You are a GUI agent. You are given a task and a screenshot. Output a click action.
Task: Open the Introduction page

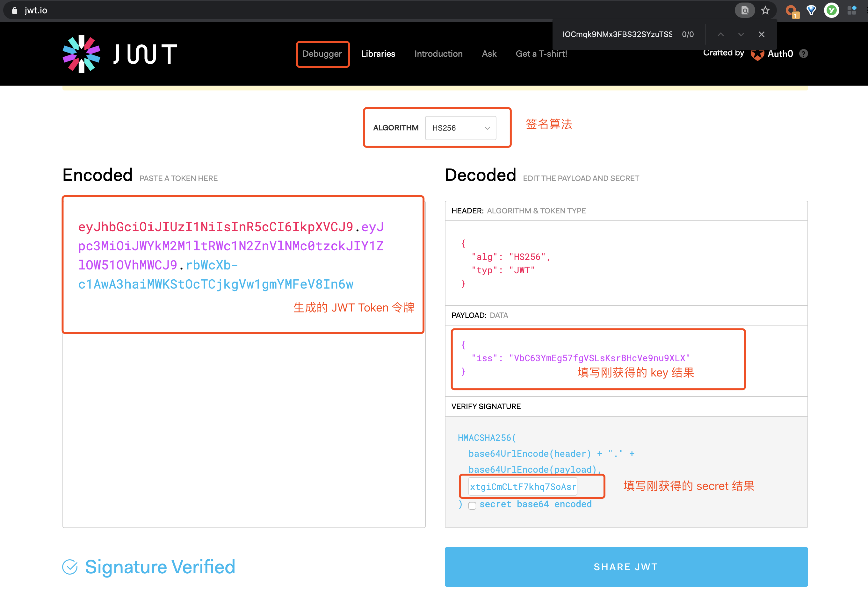pyautogui.click(x=438, y=54)
